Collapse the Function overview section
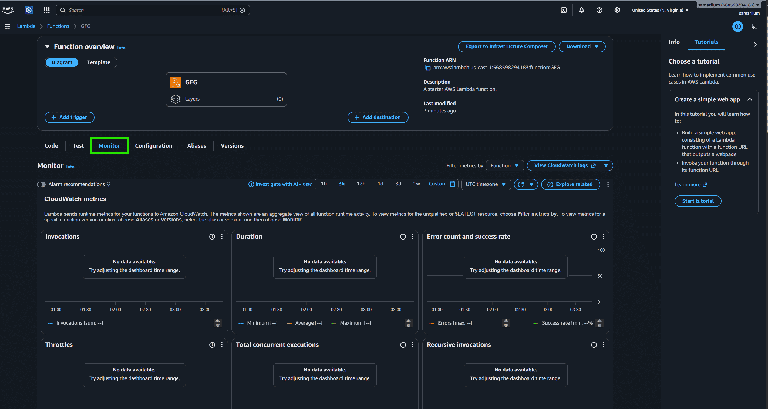Viewport: 768px width, 409px height. [x=47, y=47]
